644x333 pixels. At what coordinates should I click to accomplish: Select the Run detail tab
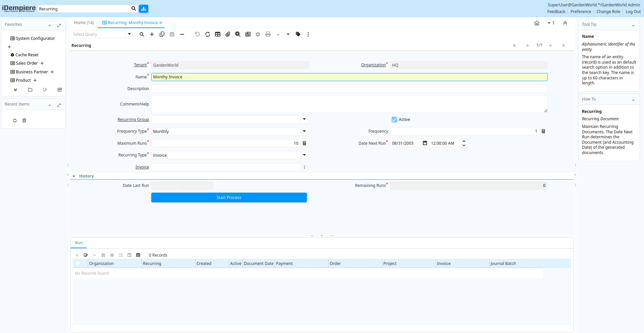click(x=79, y=243)
